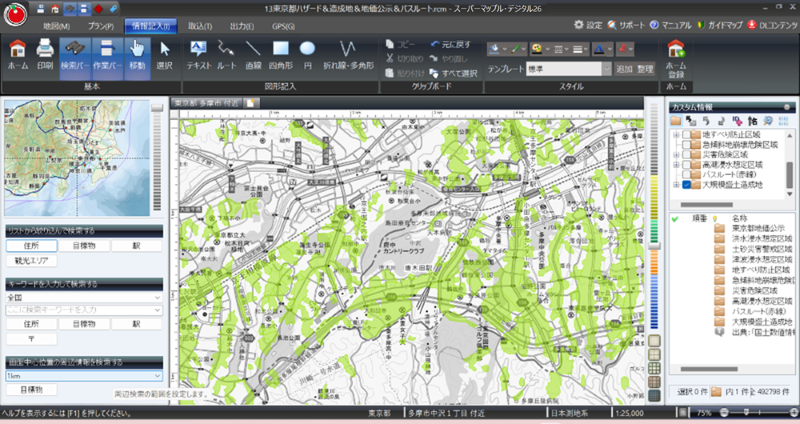This screenshot has height=424, width=800.
Task: Click the ID tag icon in カスタム情報 toolbar
Action: [737, 121]
